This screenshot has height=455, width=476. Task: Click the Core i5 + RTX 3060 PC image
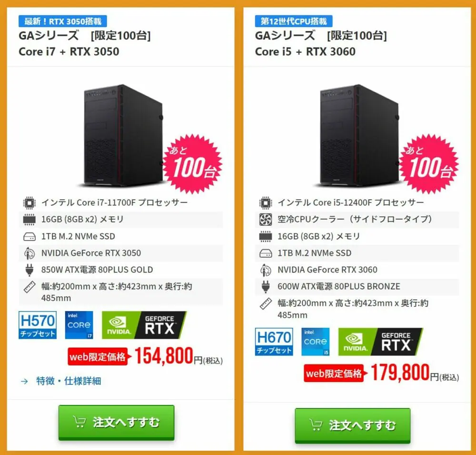[359, 135]
